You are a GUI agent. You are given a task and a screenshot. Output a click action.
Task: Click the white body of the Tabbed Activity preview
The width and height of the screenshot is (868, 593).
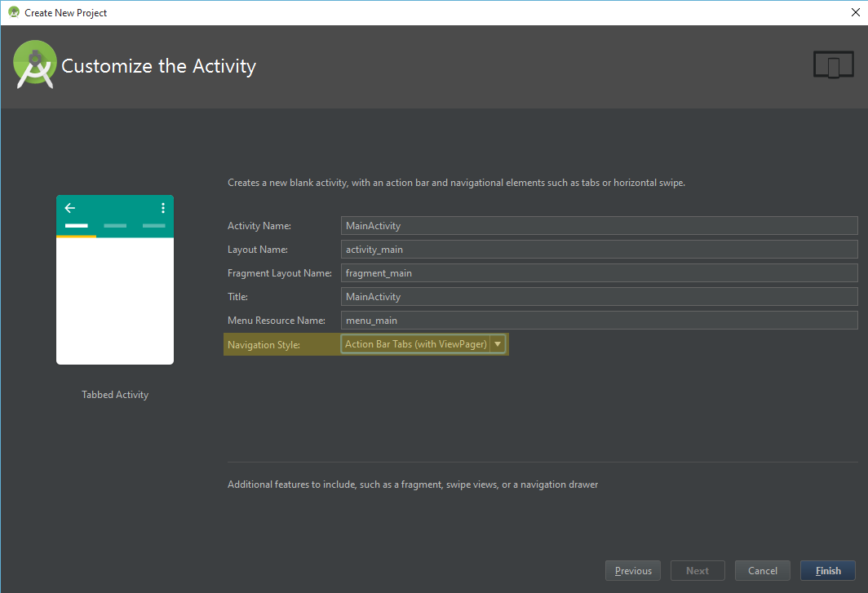point(115,300)
